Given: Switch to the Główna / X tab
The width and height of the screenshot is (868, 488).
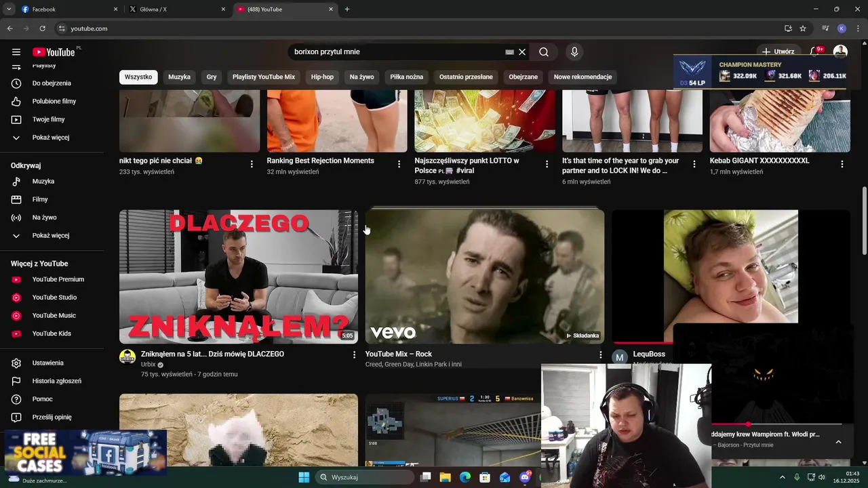Looking at the screenshot, I should tap(176, 9).
